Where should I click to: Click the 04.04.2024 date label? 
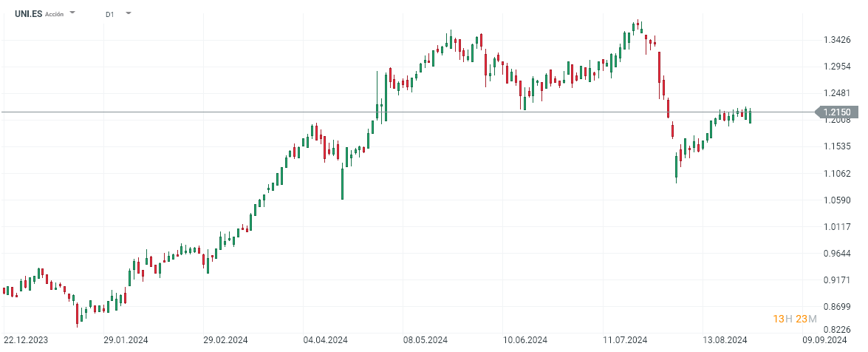(x=325, y=340)
